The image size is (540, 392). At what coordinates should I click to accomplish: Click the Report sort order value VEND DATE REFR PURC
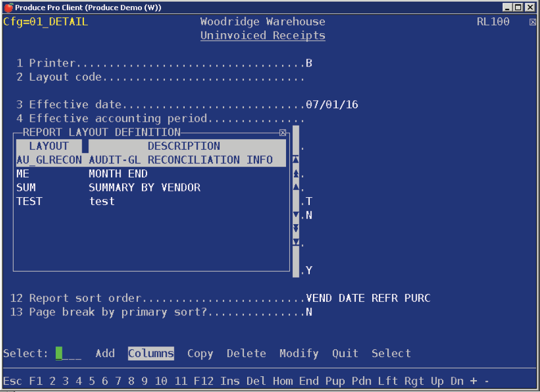368,298
